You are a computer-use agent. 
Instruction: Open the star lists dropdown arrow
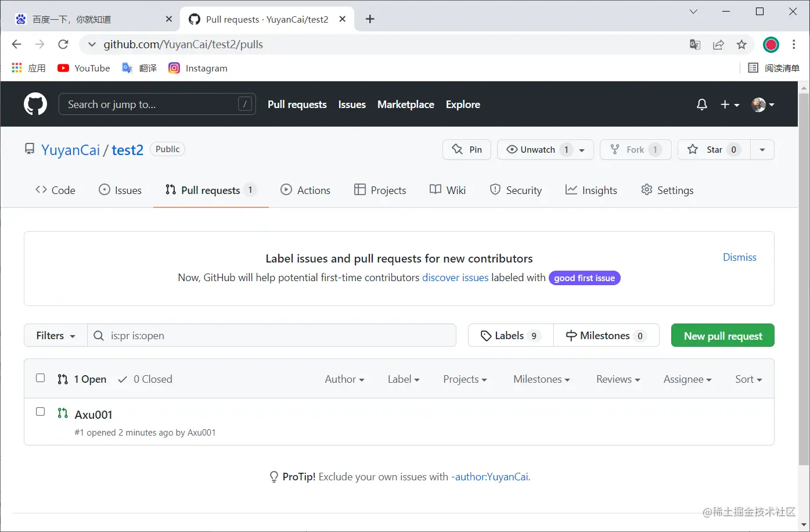pyautogui.click(x=762, y=150)
